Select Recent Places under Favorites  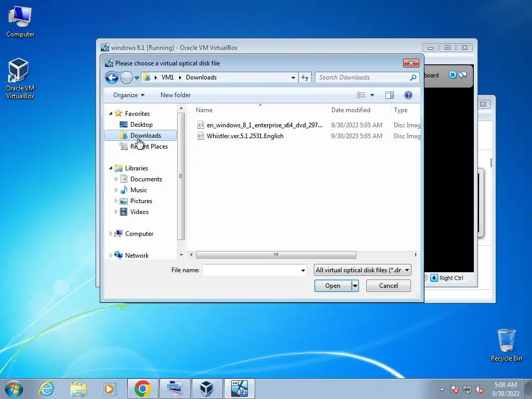pos(144,146)
